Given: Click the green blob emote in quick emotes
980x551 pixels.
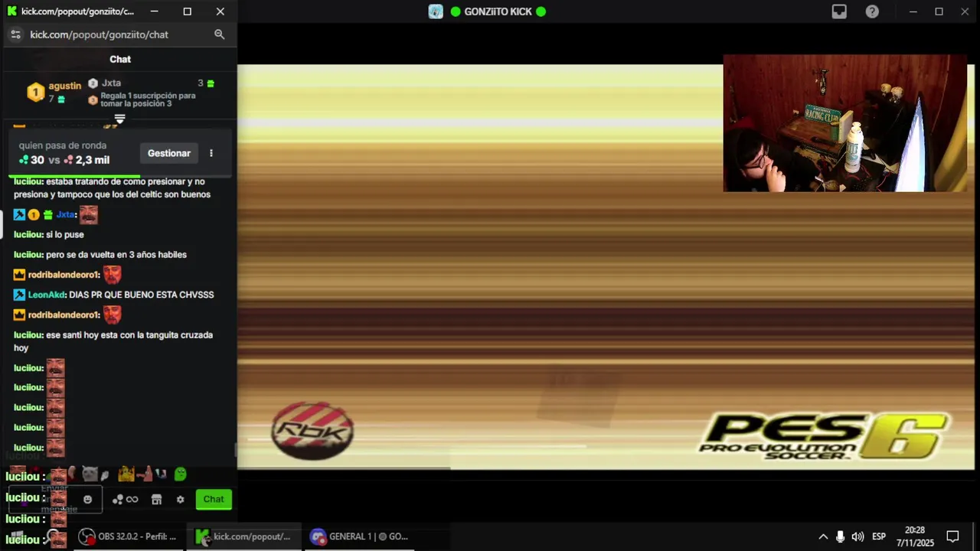Looking at the screenshot, I should click(181, 474).
